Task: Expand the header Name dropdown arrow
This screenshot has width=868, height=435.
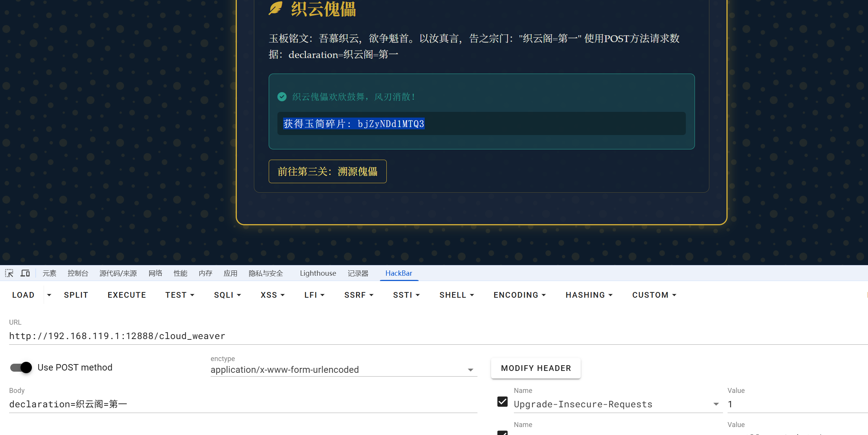Action: pyautogui.click(x=716, y=404)
